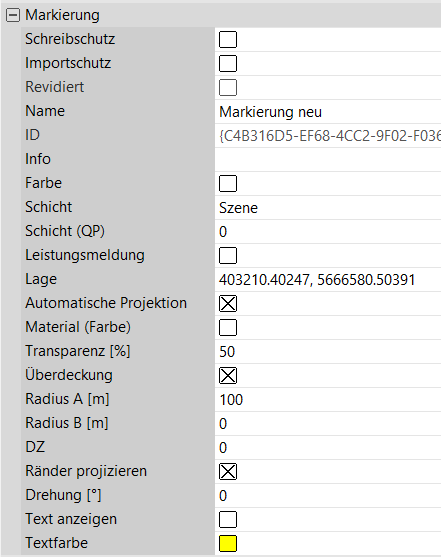Enable the Leistungsmeldung checkbox
Viewport: 441px width, 557px height.
point(228,255)
